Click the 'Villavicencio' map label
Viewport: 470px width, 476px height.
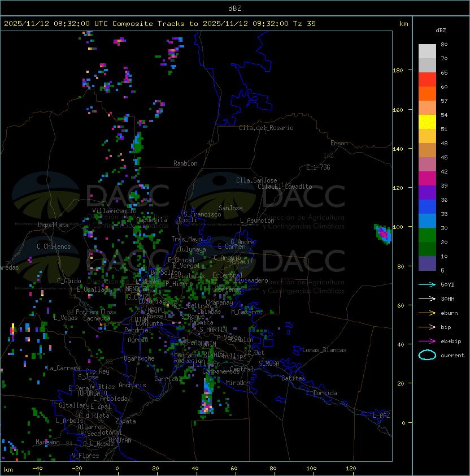(x=114, y=211)
